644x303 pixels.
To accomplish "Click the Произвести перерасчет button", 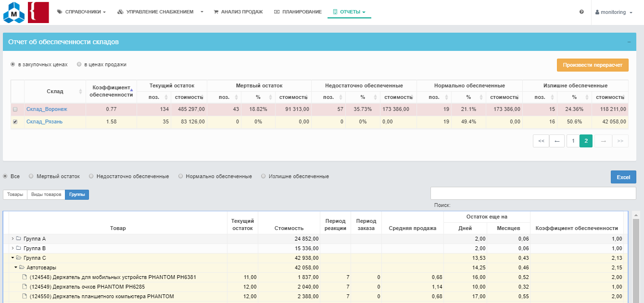I will point(592,65).
